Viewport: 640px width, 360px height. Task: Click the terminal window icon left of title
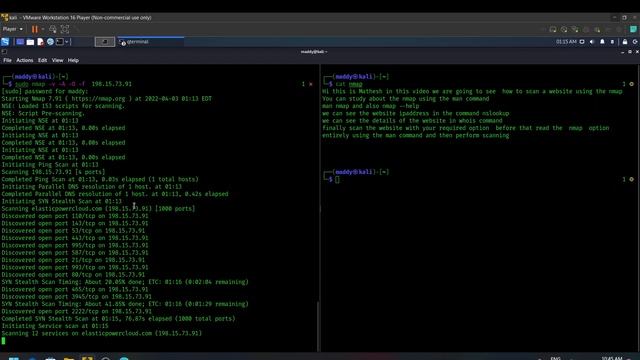tap(4, 52)
